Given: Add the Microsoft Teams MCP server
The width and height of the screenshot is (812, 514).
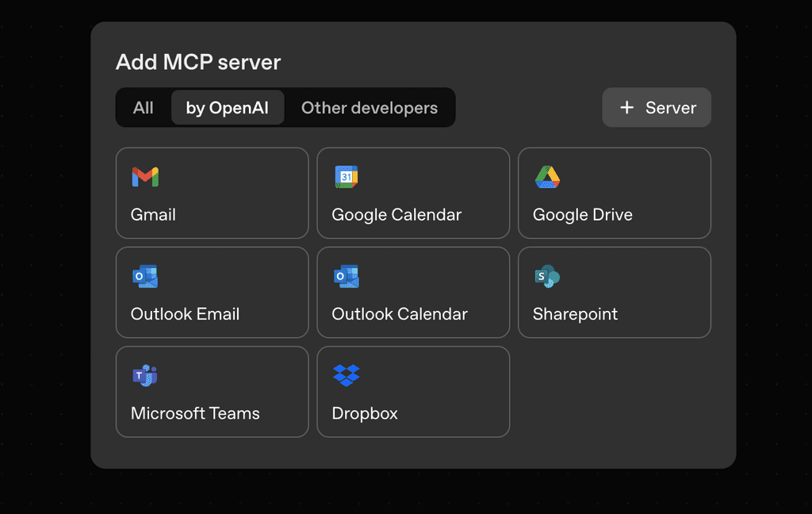Looking at the screenshot, I should click(x=212, y=391).
